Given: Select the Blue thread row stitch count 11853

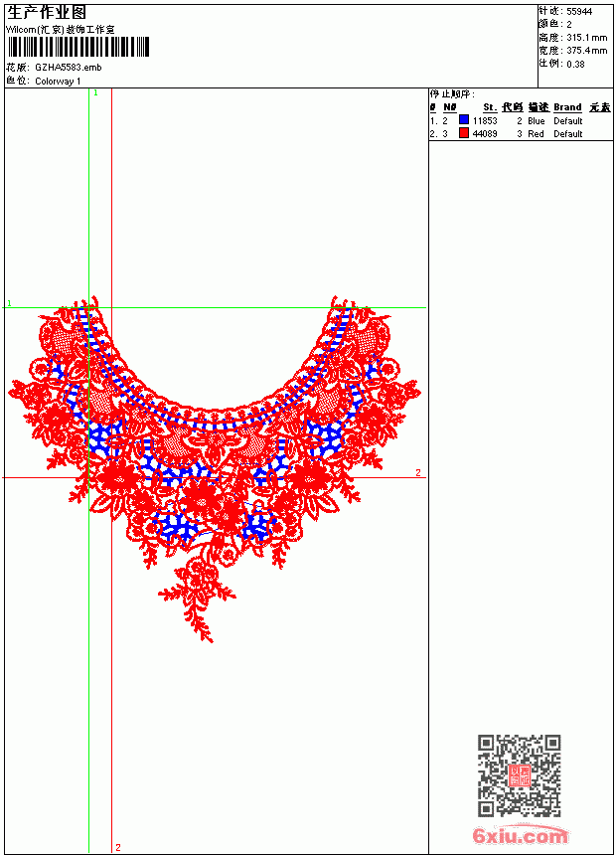Looking at the screenshot, I should pos(485,120).
